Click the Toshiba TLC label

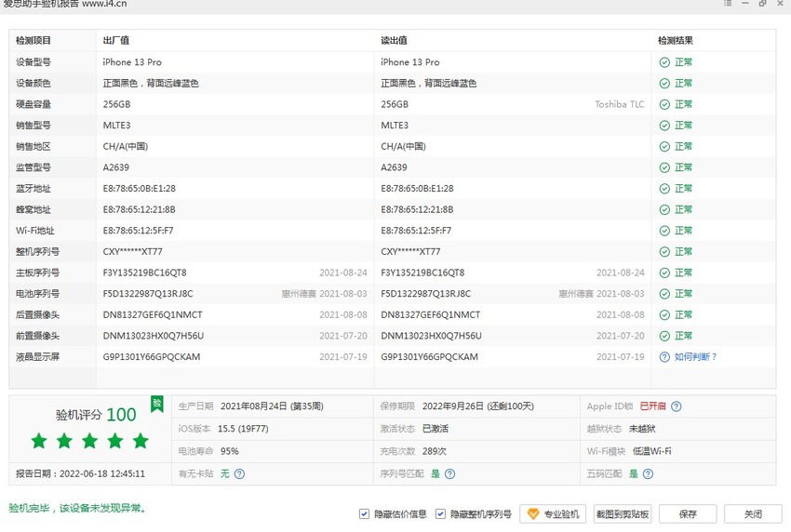tap(620, 104)
